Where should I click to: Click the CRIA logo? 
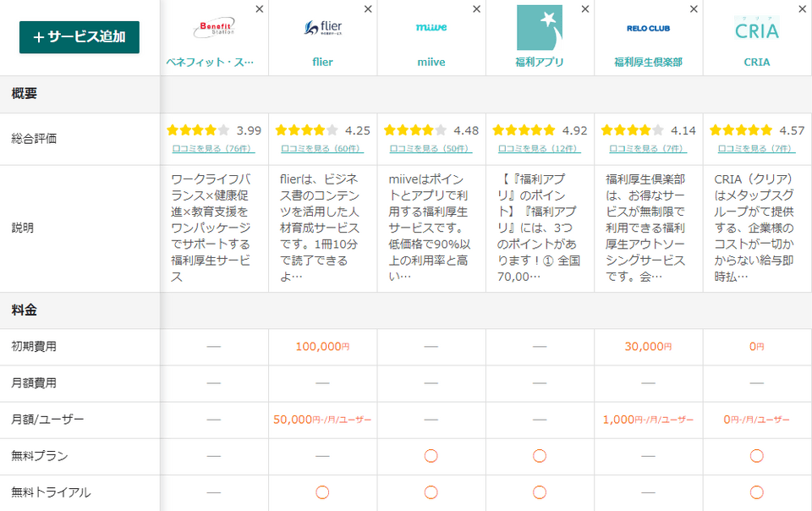[x=756, y=28]
